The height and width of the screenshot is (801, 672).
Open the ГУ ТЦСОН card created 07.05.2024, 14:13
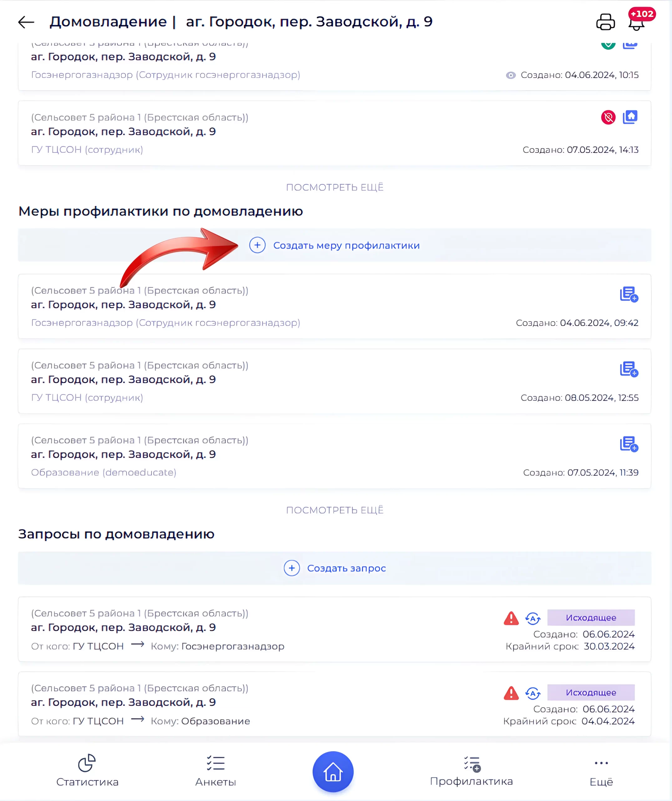(x=334, y=133)
